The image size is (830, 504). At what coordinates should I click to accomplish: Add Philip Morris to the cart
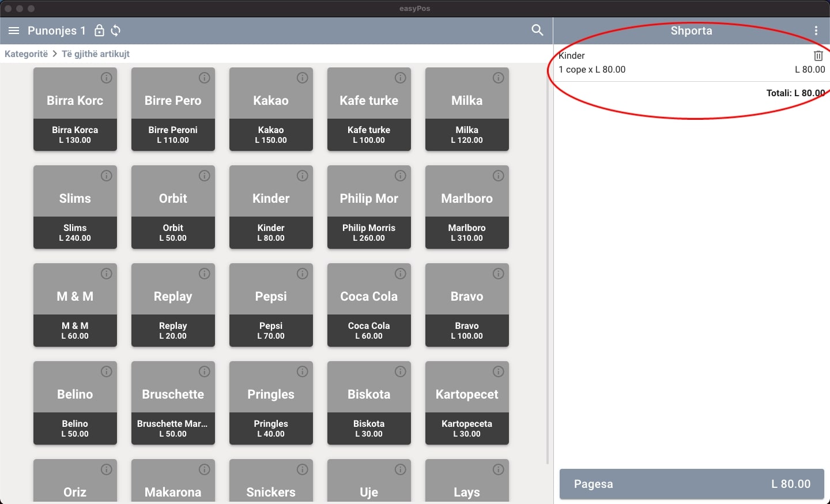click(369, 207)
